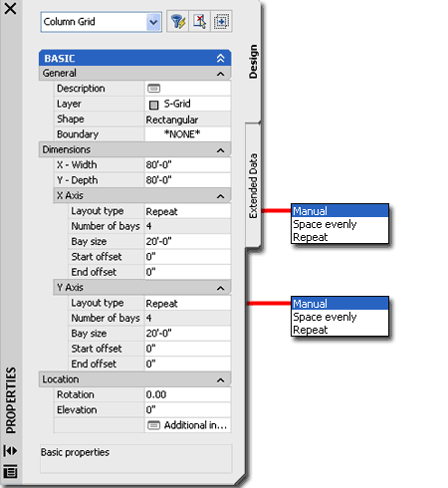Close the Properties palette with X
Screen dimensions: 448x488
(x=11, y=9)
